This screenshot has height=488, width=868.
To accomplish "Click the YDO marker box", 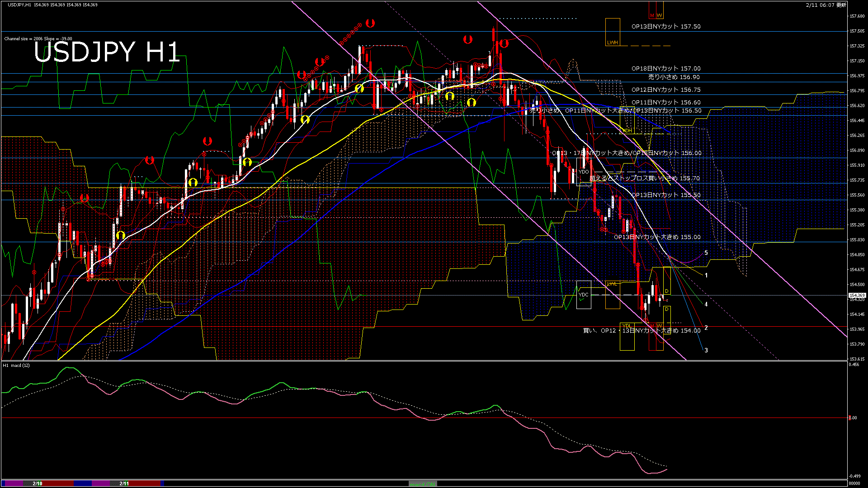I will point(584,172).
